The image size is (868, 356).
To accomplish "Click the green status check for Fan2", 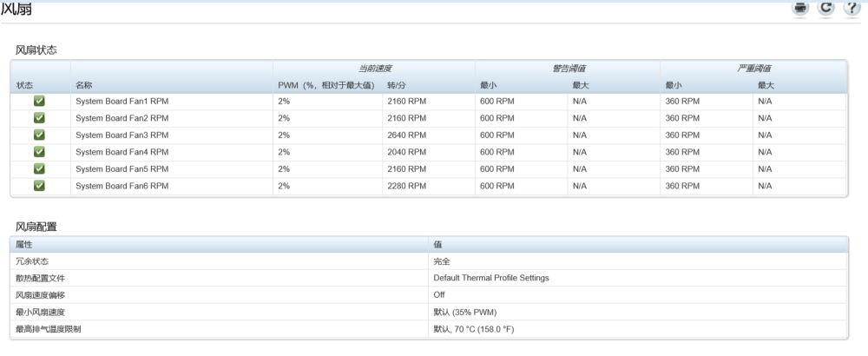I will pyautogui.click(x=39, y=118).
